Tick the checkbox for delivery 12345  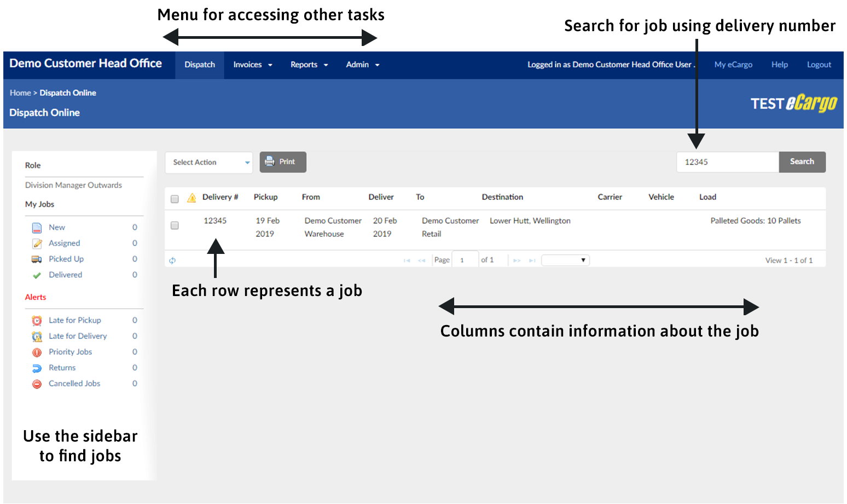pyautogui.click(x=175, y=225)
